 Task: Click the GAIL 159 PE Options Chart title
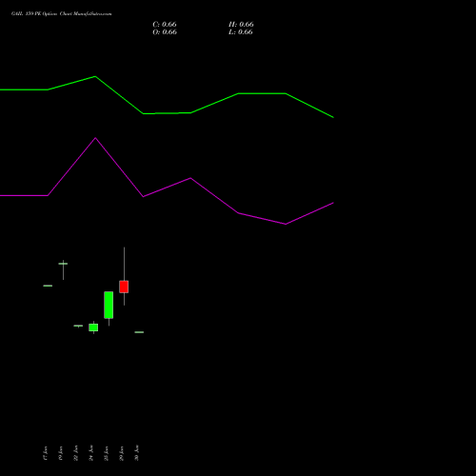(x=61, y=14)
